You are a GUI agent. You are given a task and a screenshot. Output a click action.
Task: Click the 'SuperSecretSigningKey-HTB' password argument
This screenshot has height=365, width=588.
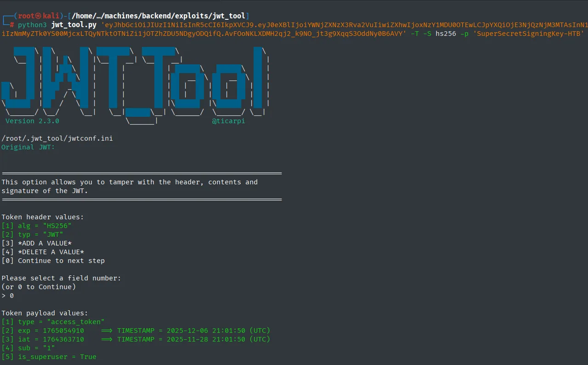529,33
